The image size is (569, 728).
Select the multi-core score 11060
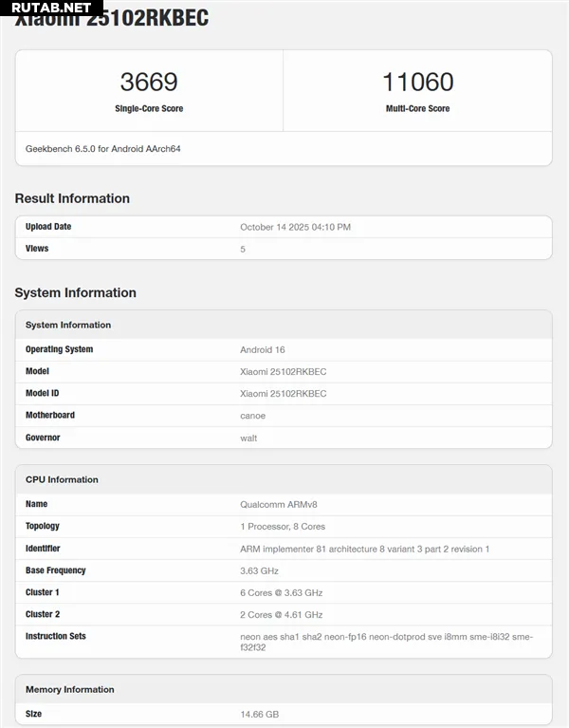pos(417,83)
